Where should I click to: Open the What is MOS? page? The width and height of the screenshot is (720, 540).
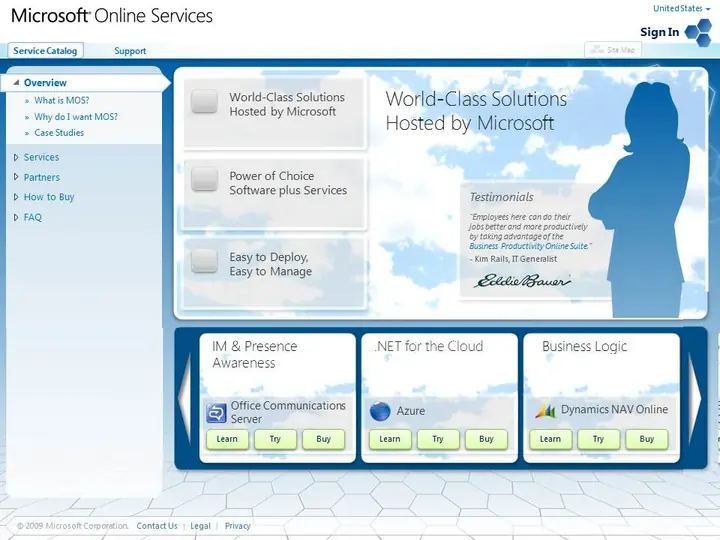pos(62,100)
